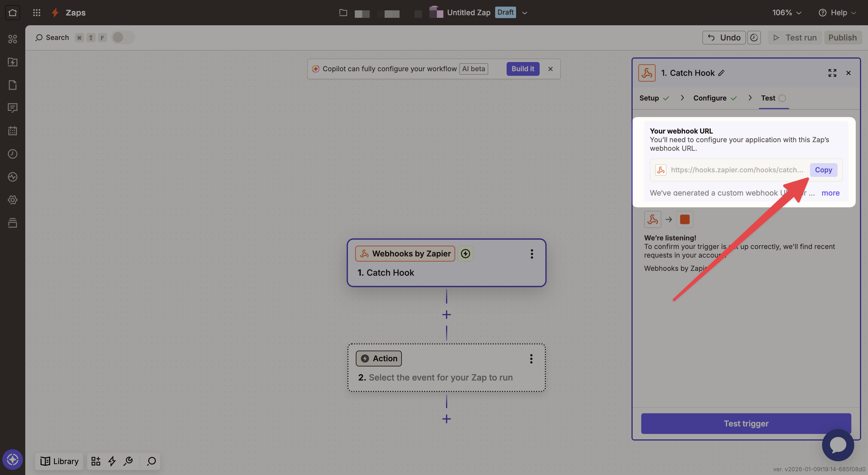Expand the Catch Hook panel to fullscreen
868x475 pixels.
pos(832,73)
